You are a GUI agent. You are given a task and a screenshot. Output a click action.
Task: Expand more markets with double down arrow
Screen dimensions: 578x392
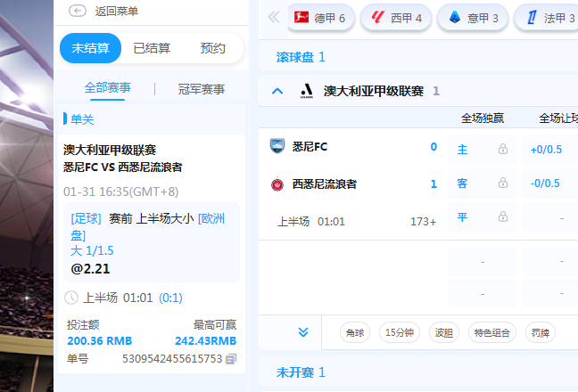303,332
